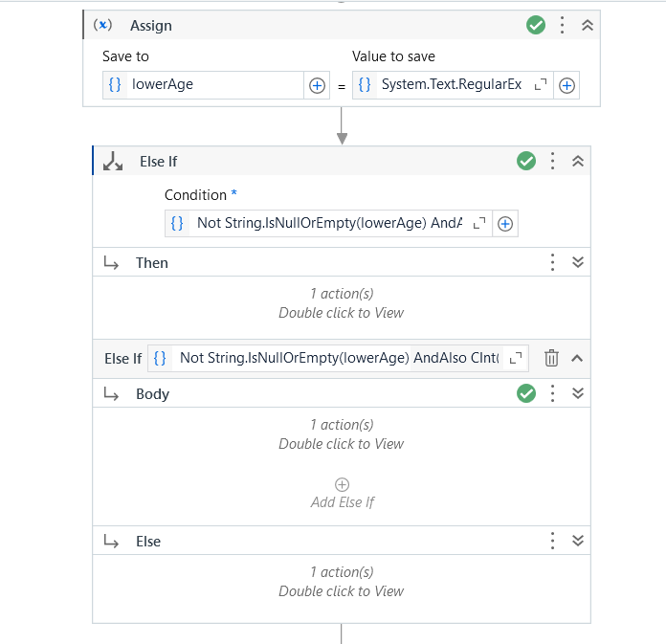Screen dimensions: 666x644
Task: Open the plus menu beside the lowerAge field
Action: click(x=317, y=85)
